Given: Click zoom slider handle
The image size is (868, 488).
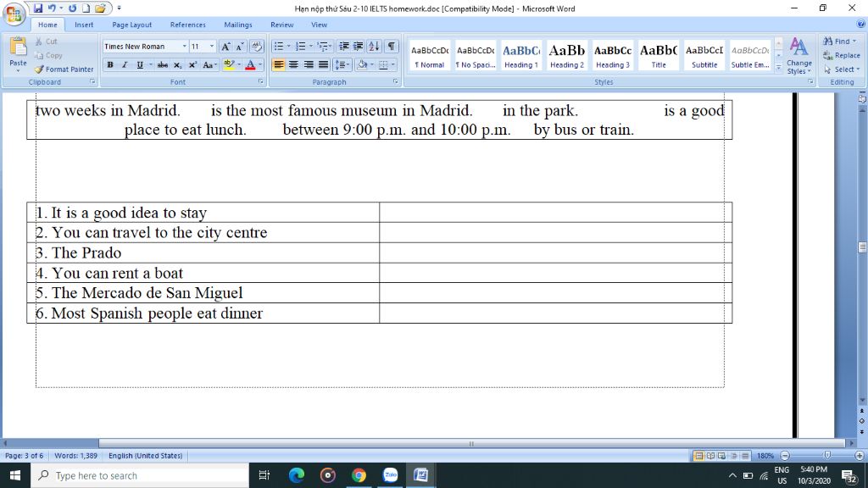Looking at the screenshot, I should (x=827, y=455).
